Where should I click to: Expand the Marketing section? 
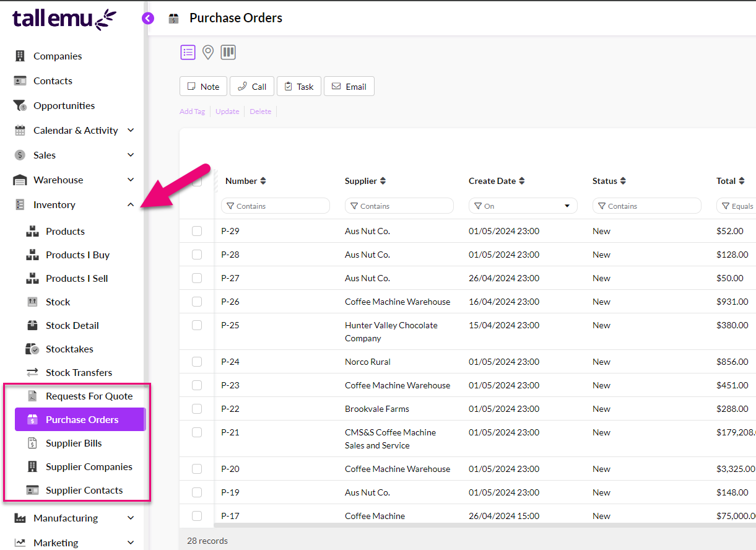tap(131, 543)
